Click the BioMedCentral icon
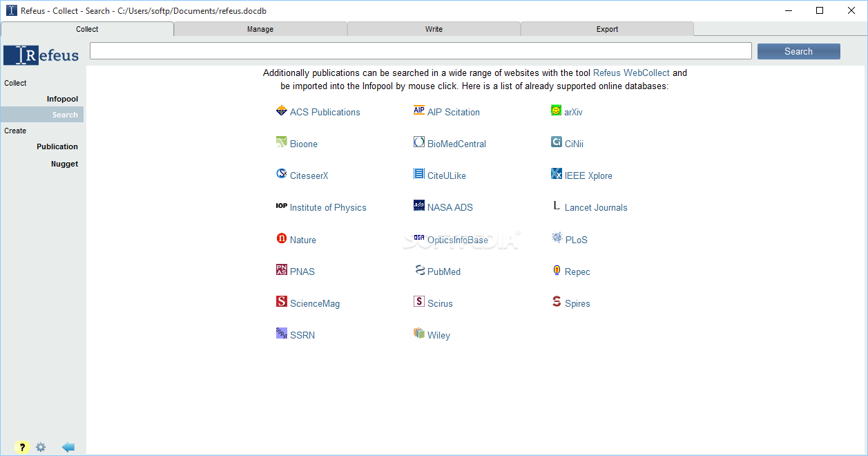 (x=419, y=142)
